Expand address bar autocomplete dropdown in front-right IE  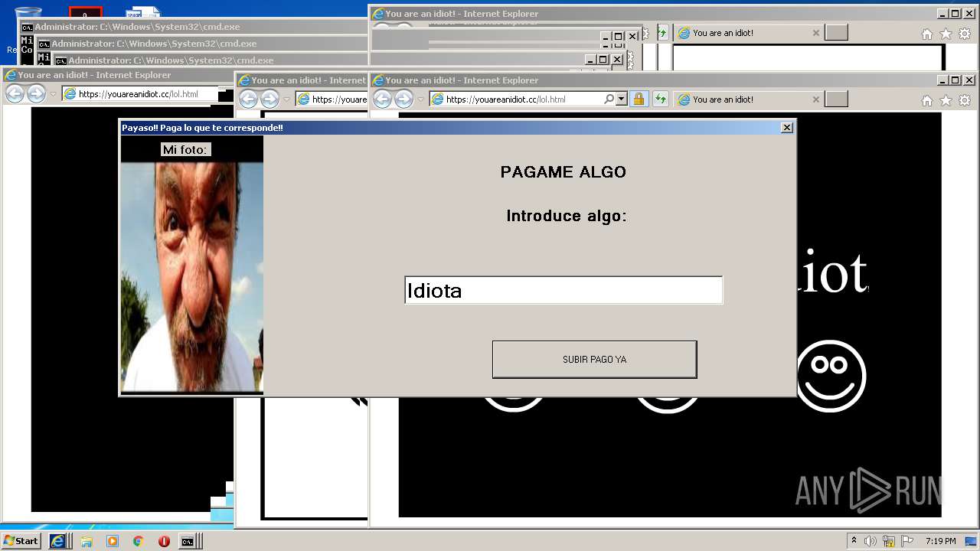click(x=621, y=99)
